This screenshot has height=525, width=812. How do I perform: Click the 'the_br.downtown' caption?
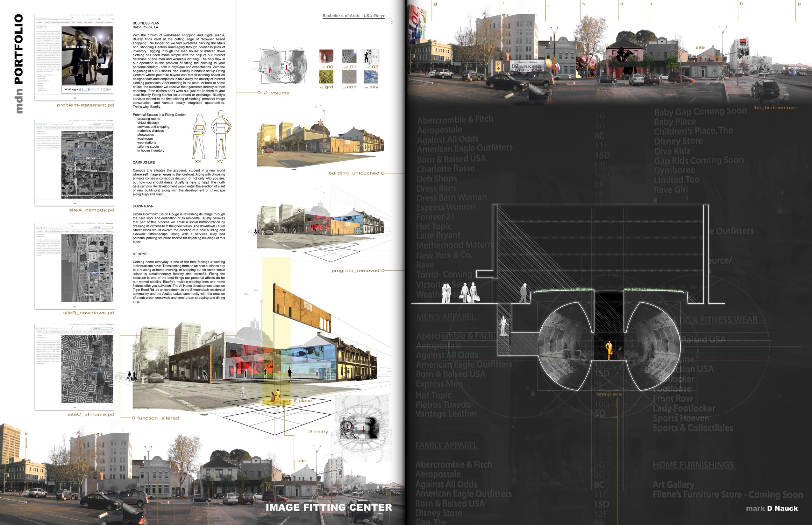point(775,108)
